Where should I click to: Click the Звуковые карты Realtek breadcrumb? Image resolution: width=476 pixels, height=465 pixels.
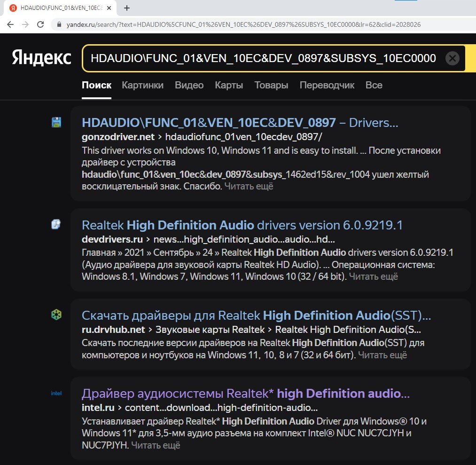coord(210,330)
